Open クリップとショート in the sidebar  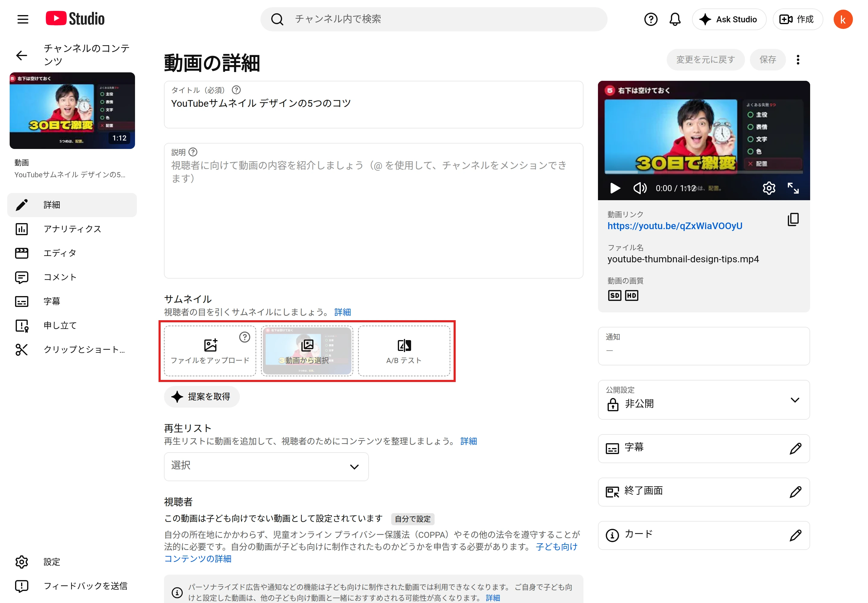72,350
